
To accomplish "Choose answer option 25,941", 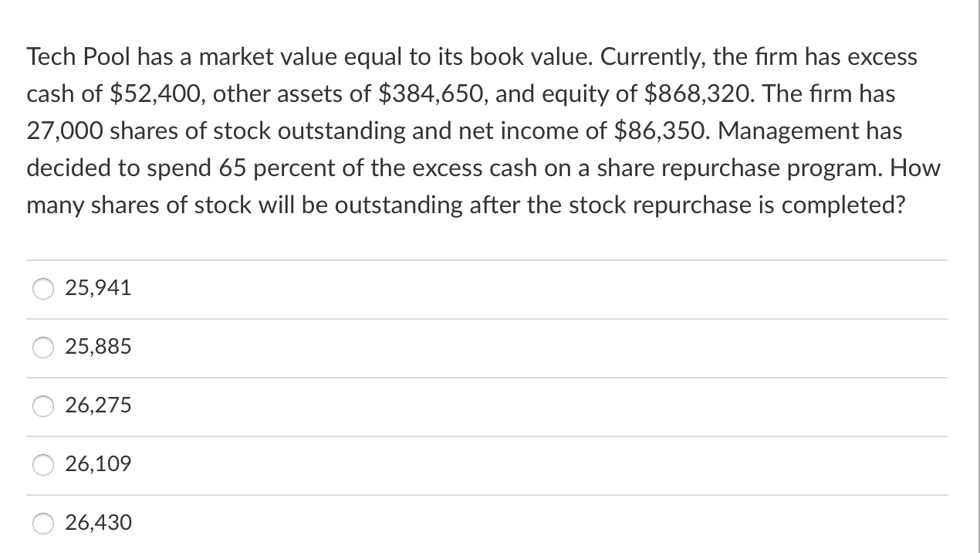I will (x=98, y=288).
